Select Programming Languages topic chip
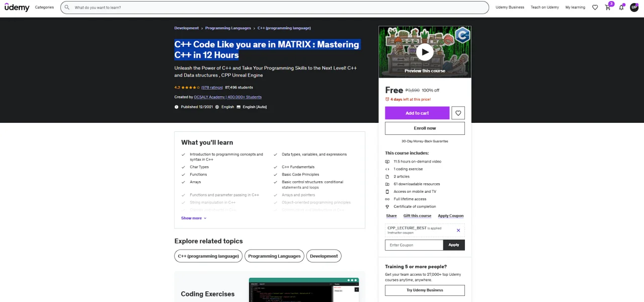Viewport: 644px width, 302px height. (x=274, y=256)
